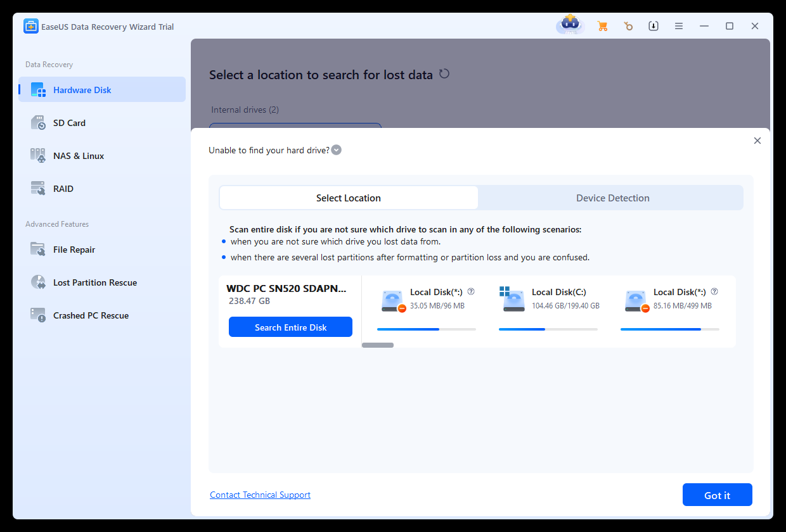Click the Hardware Disk sidebar icon
The height and width of the screenshot is (532, 786).
coord(39,90)
